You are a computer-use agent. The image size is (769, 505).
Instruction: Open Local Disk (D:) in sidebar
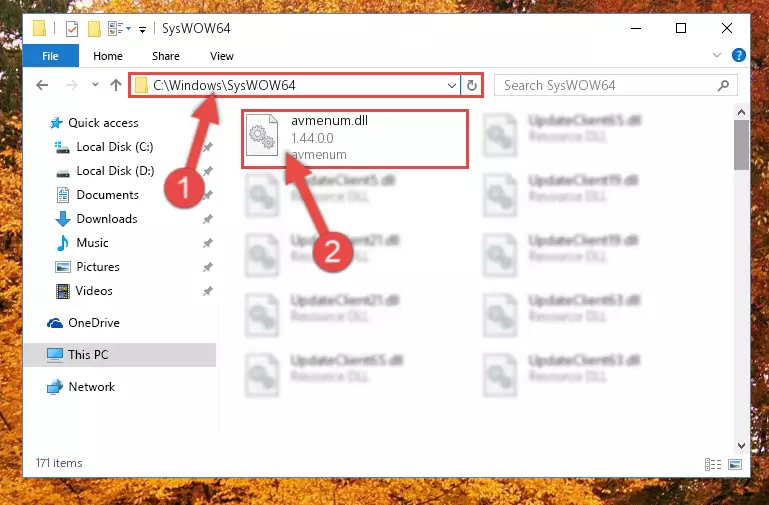point(104,171)
